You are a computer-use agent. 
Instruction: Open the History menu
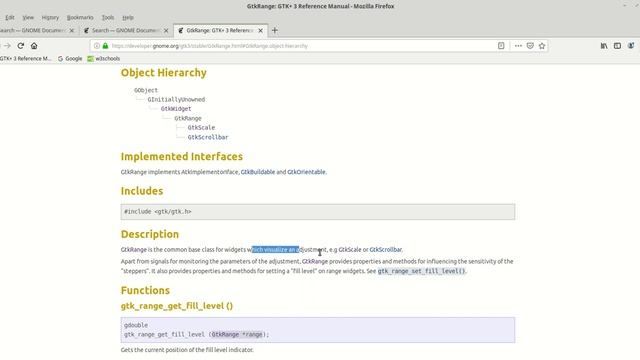click(50, 18)
